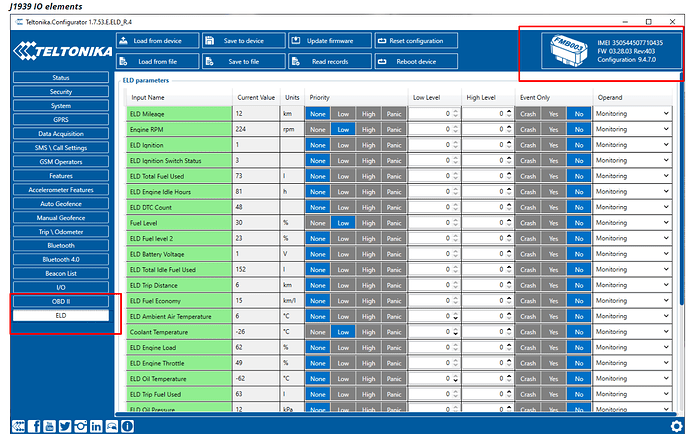Open the Bluetooth 4.0 section
Image resolution: width=690 pixels, height=434 pixels.
61,259
